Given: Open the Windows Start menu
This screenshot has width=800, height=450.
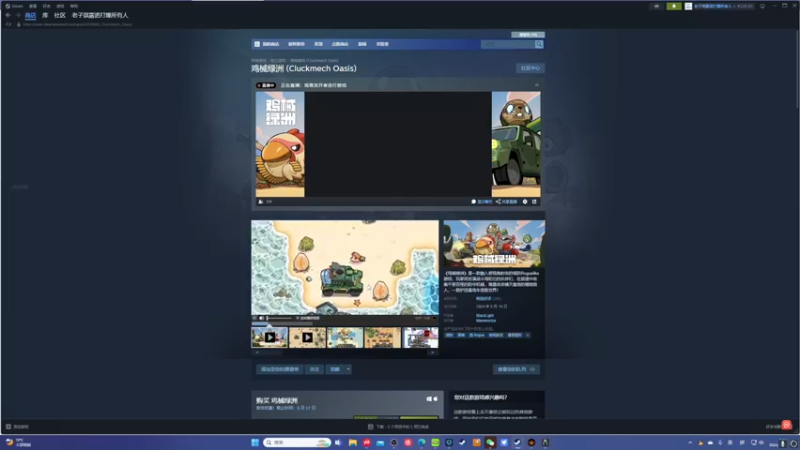Looking at the screenshot, I should click(x=255, y=443).
